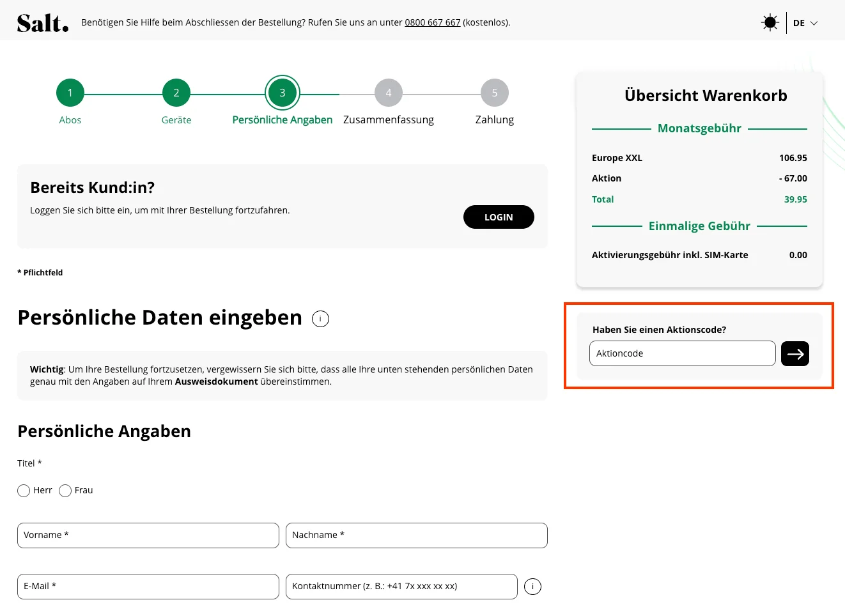Open info icon beside Persönliche Daten eingeben
845x616 pixels.
point(320,318)
